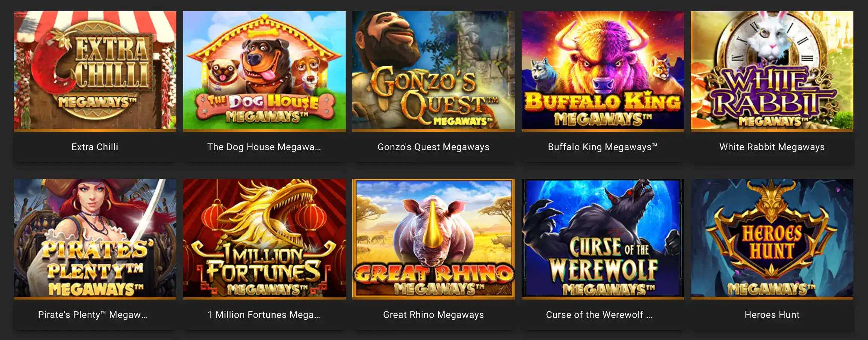Click the 'Buffalo King Megaways™' title text
The height and width of the screenshot is (340, 868).
click(x=603, y=147)
